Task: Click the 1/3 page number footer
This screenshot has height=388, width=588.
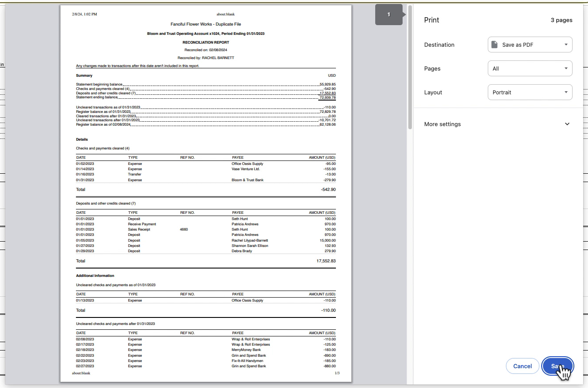Action: pyautogui.click(x=337, y=373)
